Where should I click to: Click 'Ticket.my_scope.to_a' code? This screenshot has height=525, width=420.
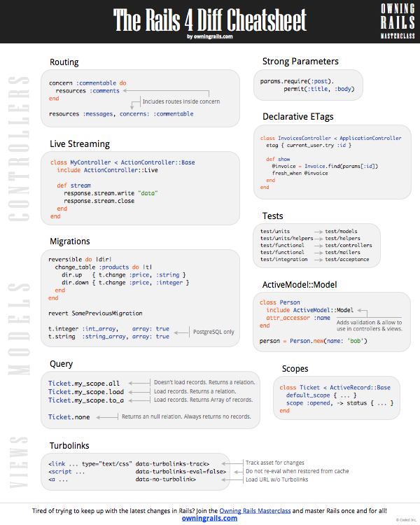(x=86, y=400)
